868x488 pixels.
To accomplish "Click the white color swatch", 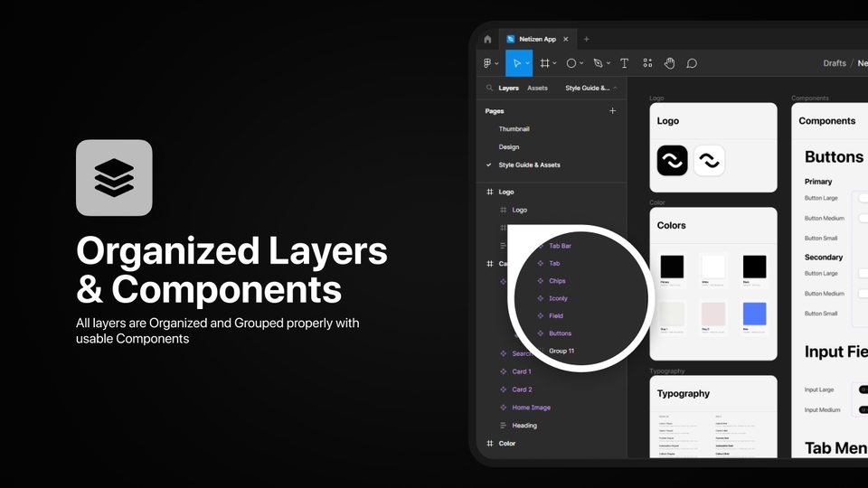I will 713,267.
